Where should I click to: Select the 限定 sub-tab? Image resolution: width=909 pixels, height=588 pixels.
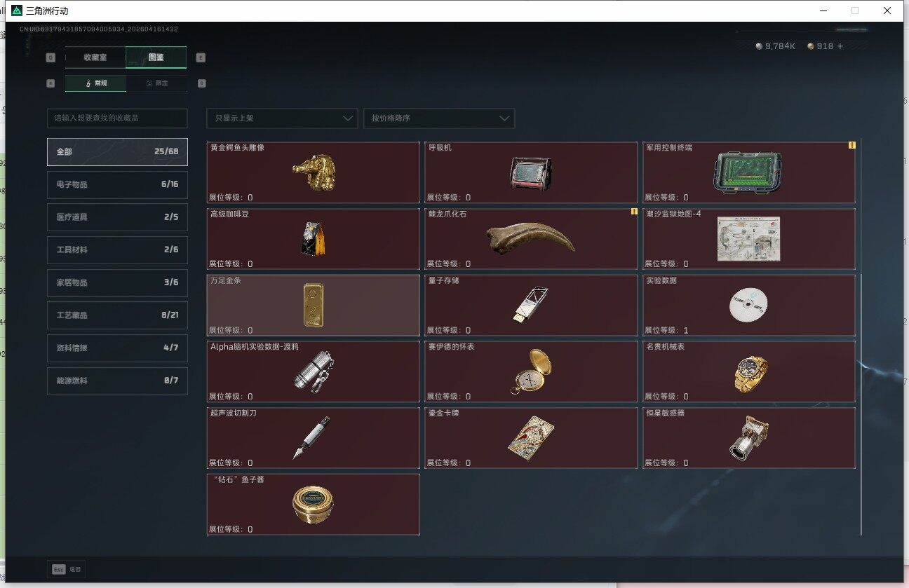157,83
